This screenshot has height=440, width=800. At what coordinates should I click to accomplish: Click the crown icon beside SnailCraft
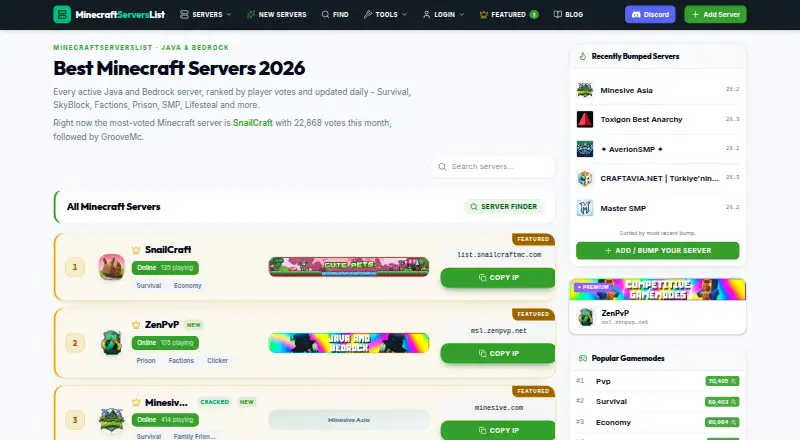[x=136, y=250]
